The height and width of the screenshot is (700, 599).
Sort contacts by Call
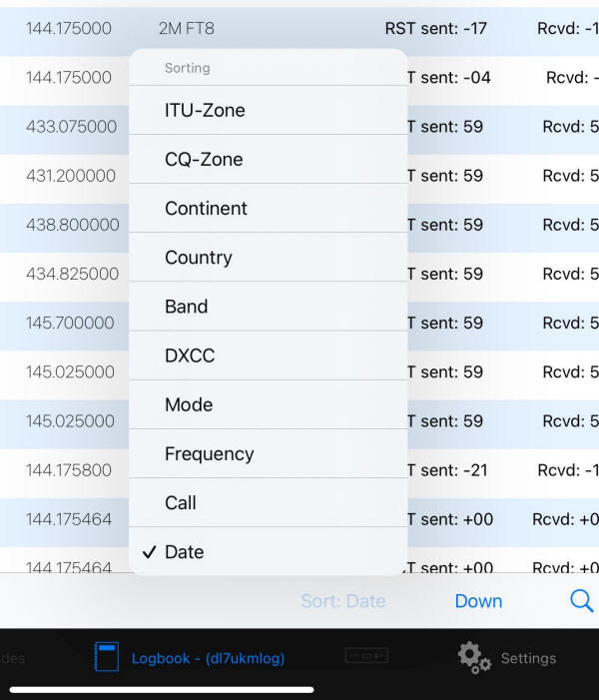point(269,502)
